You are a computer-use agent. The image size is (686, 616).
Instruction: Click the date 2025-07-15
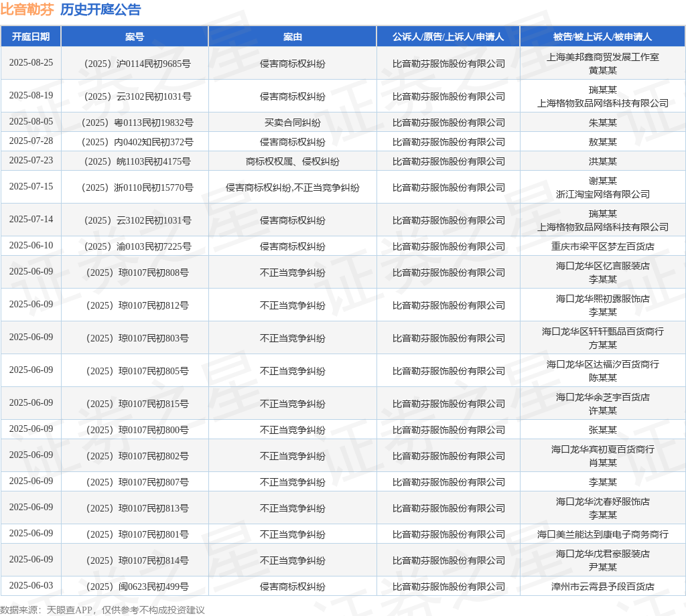(31, 187)
